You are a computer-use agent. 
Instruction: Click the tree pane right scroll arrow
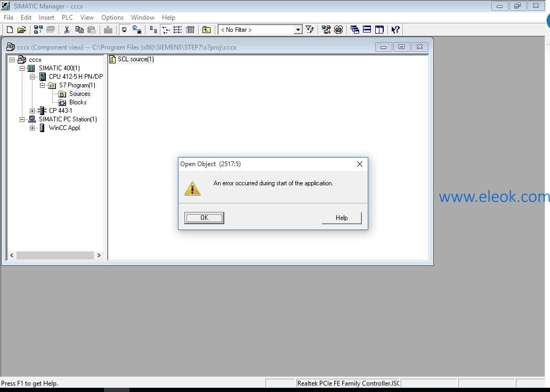click(x=99, y=255)
